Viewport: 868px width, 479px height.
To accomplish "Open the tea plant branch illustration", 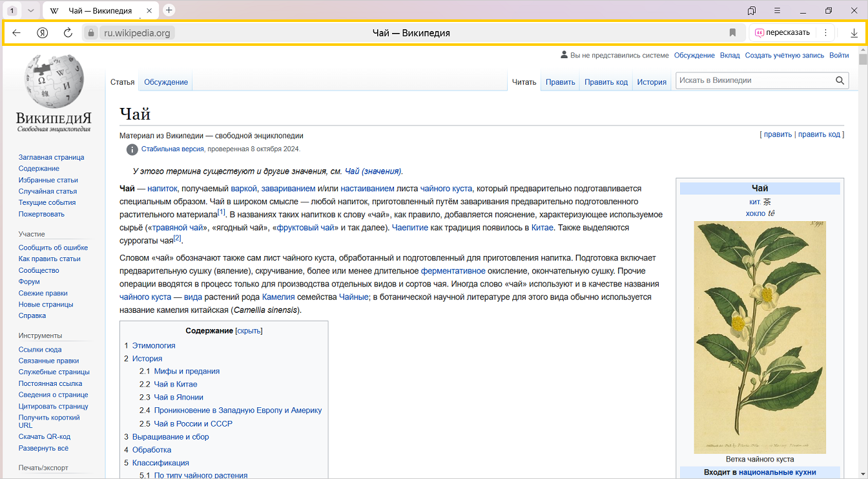I will tap(759, 337).
